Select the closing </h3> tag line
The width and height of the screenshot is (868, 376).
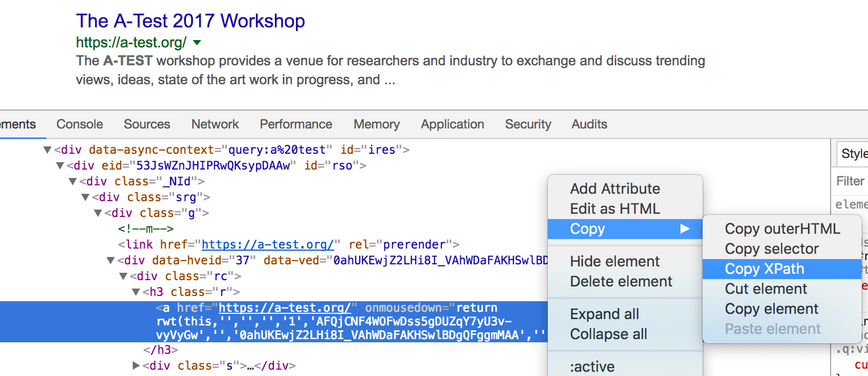coord(161,350)
